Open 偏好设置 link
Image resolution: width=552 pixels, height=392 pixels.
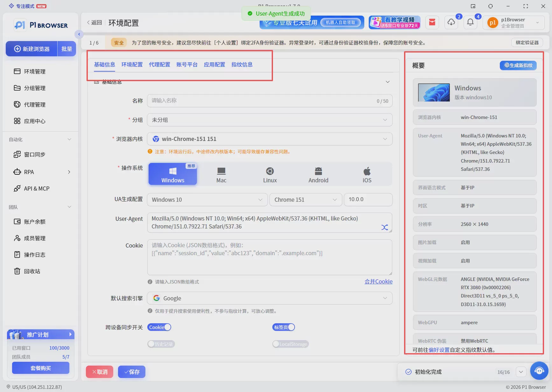[439, 350]
